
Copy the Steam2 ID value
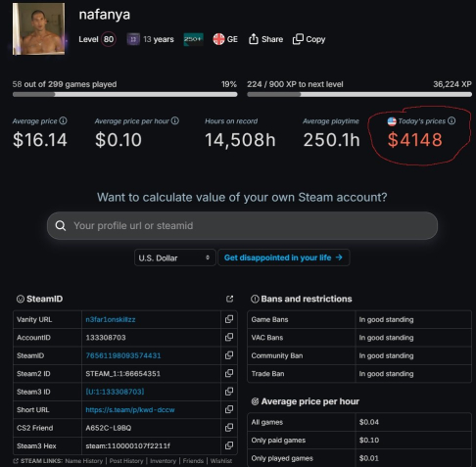tap(229, 373)
